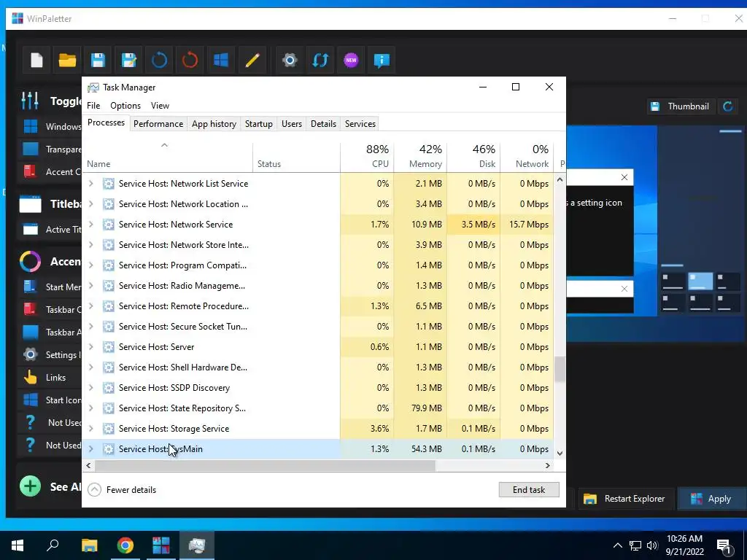Switch to the Users tab
747x560 pixels.
[x=292, y=124]
